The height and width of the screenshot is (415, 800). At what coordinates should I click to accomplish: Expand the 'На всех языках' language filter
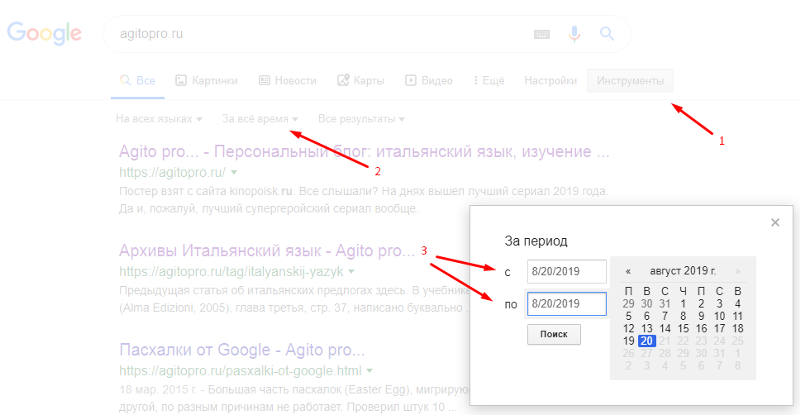(159, 119)
